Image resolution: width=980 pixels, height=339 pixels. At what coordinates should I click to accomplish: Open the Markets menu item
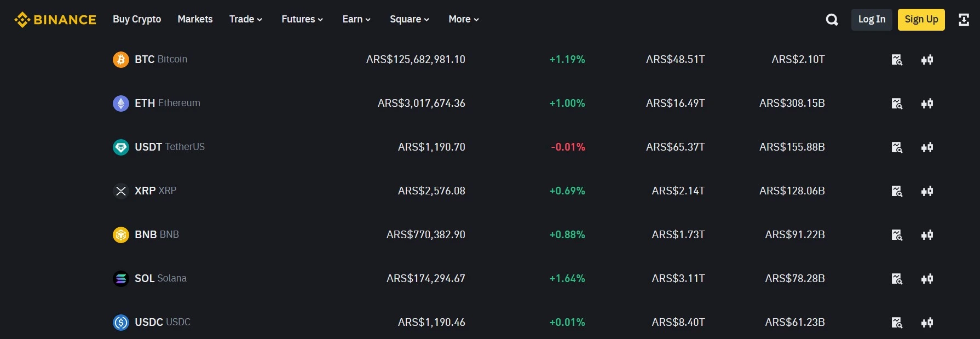(194, 19)
